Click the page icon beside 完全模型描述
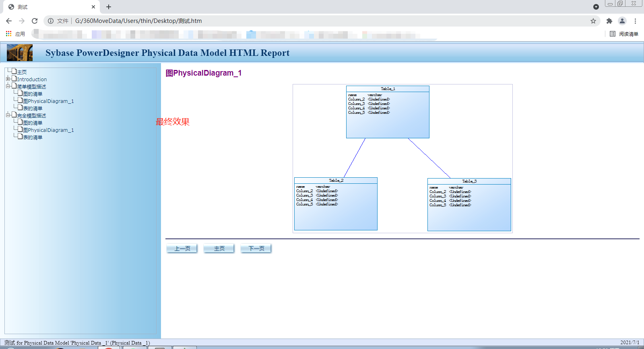 14,115
